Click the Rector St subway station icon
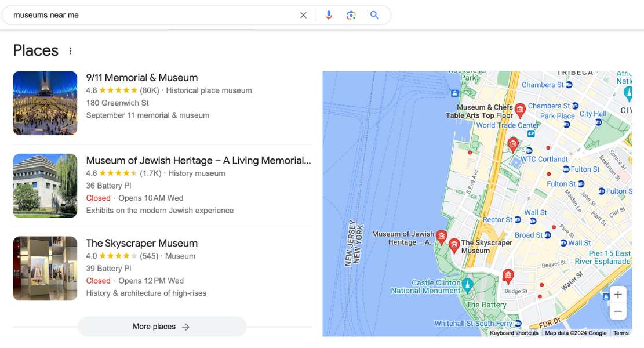 [518, 220]
